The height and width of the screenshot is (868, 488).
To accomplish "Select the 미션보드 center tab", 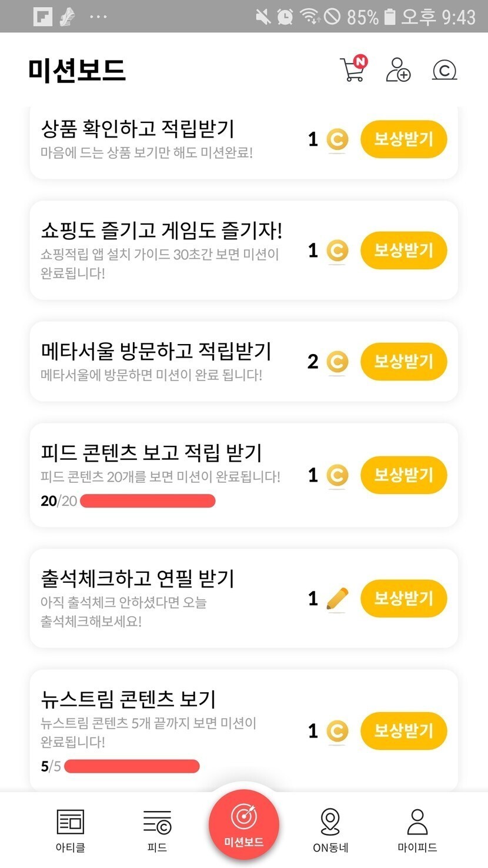I will point(243,826).
